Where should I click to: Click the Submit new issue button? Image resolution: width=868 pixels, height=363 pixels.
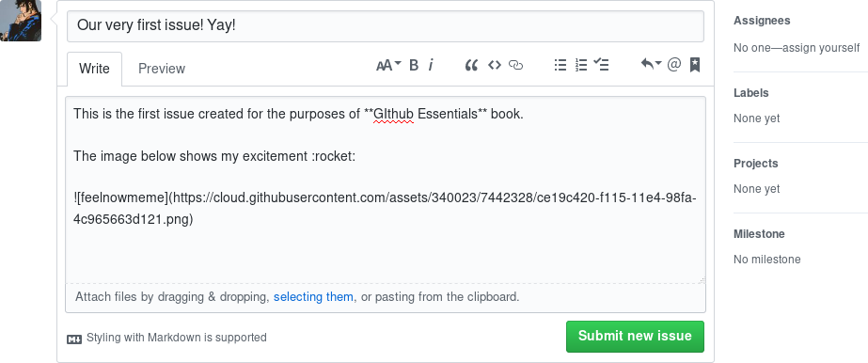pos(635,336)
